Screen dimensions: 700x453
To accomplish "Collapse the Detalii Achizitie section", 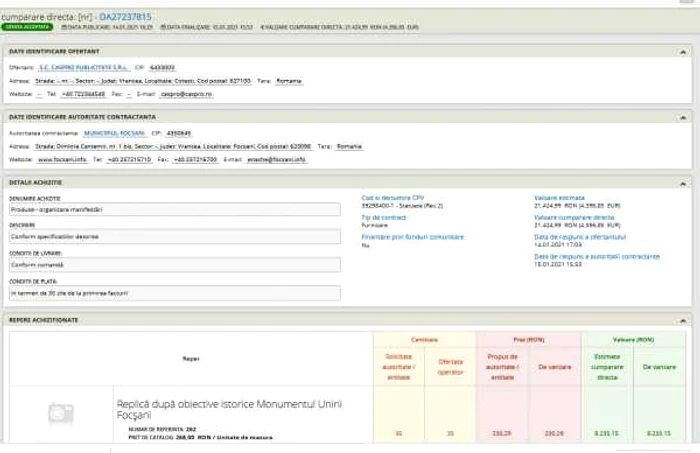I will (683, 183).
